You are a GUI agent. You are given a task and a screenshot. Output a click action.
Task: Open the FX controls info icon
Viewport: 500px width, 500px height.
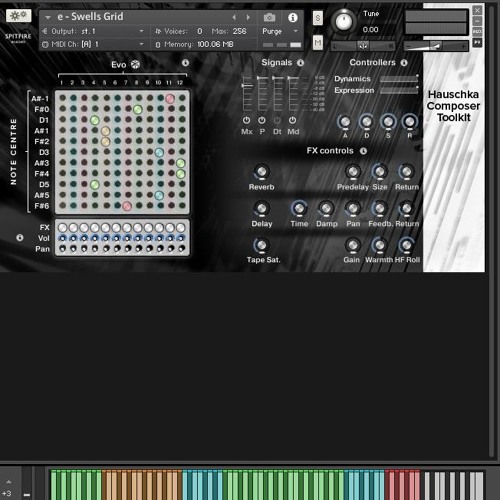tap(363, 151)
